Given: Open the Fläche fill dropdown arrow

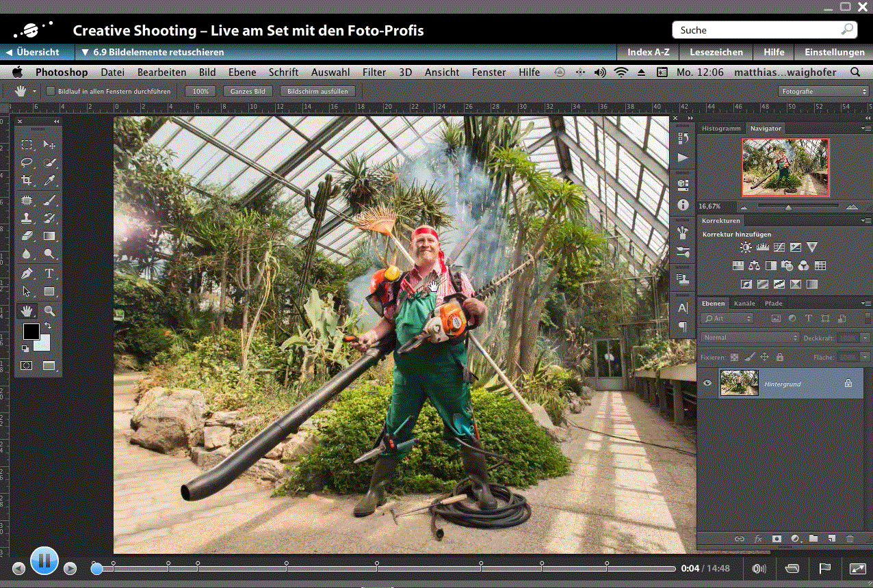Looking at the screenshot, I should tap(866, 357).
